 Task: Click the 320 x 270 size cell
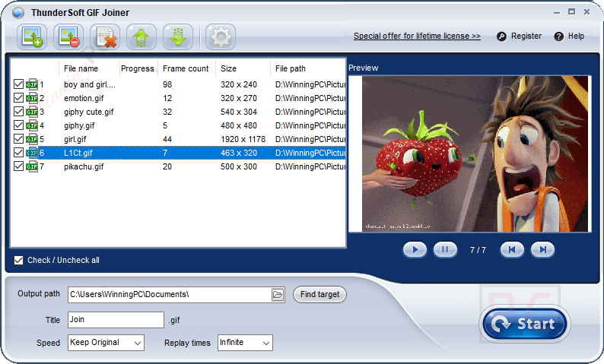tap(238, 98)
